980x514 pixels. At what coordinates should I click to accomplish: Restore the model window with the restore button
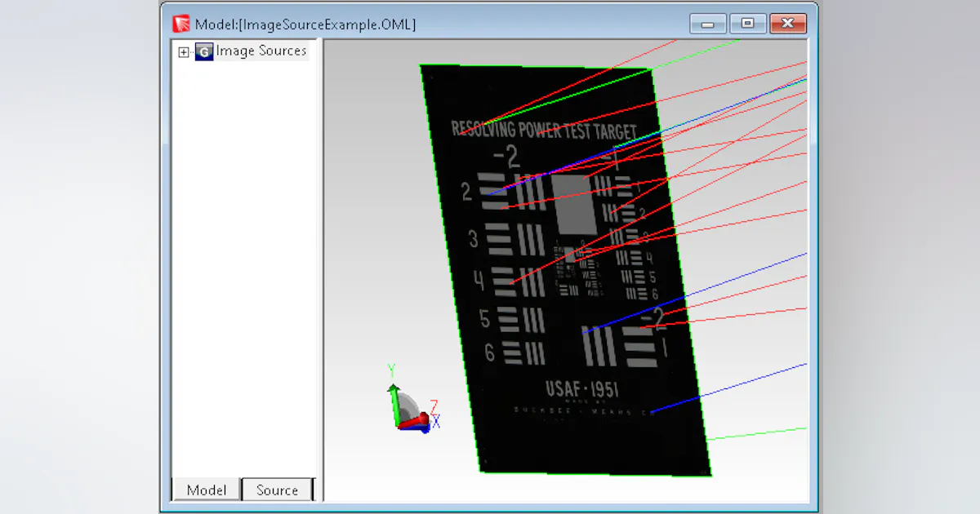point(746,24)
